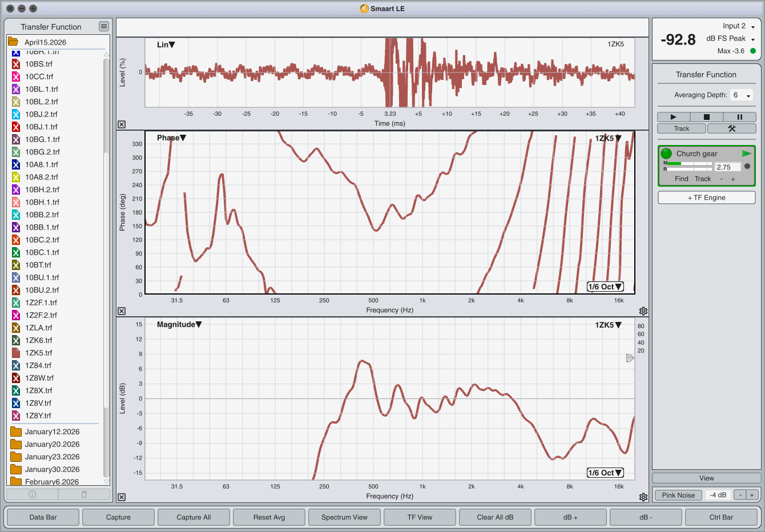
Task: Click the X icon beside 10BL.2.trf
Action: tap(16, 102)
